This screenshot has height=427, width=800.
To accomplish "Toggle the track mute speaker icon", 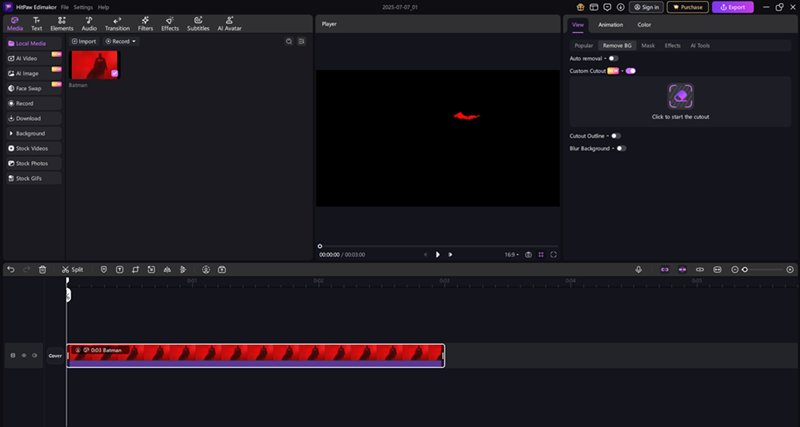I will [x=34, y=356].
